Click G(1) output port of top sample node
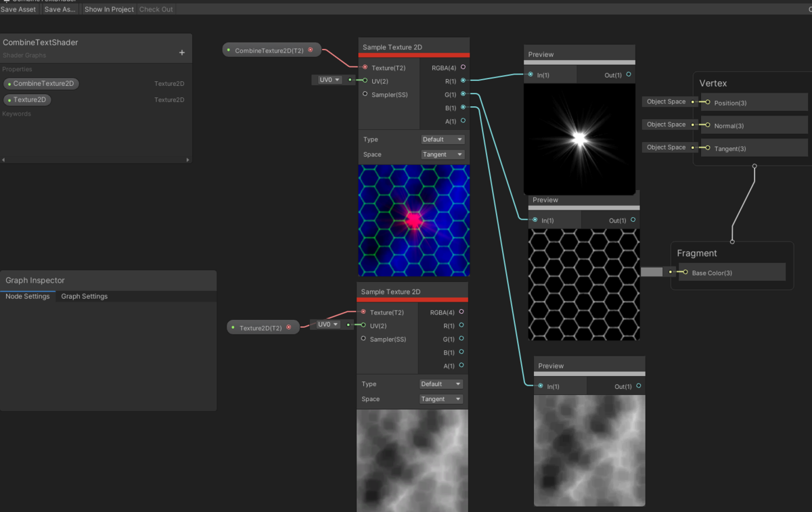Viewport: 812px width, 512px height. [463, 95]
